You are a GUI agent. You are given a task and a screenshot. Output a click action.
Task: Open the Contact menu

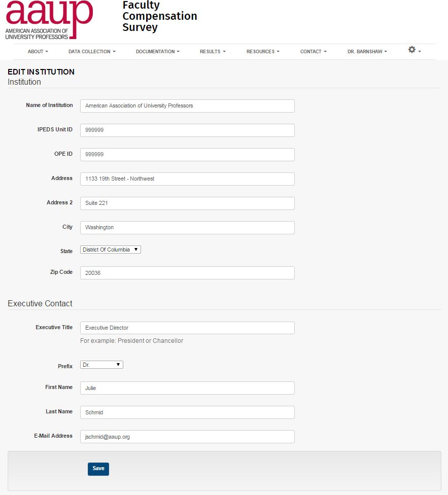point(313,51)
